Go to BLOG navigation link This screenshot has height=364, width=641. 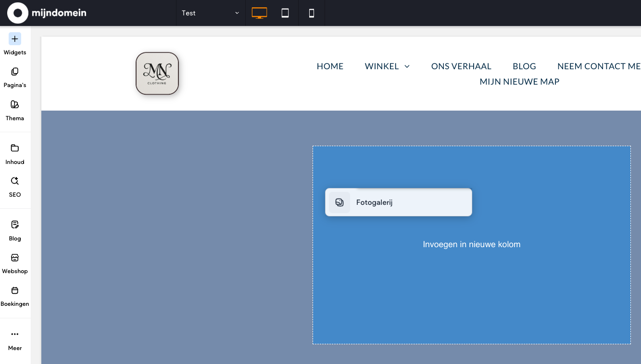click(x=524, y=66)
